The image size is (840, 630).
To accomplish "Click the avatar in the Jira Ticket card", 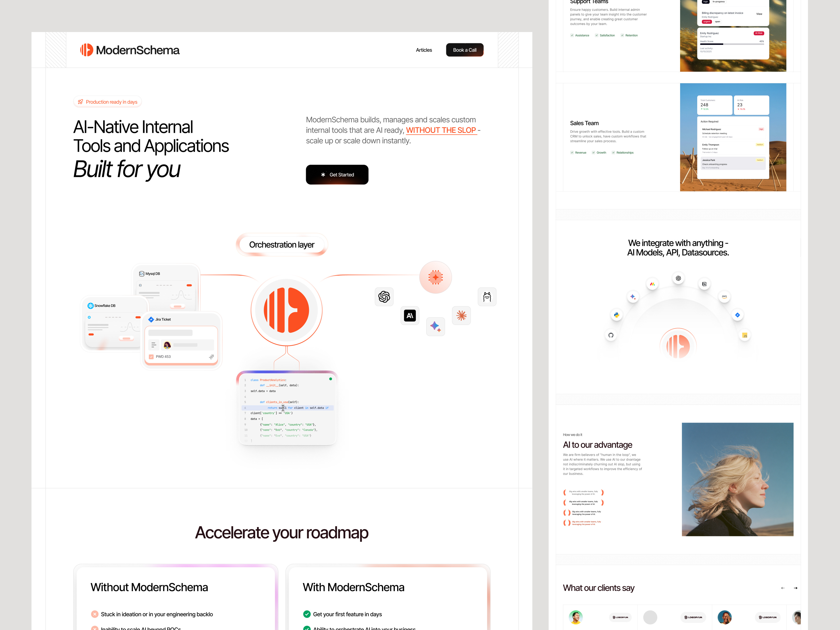I will (x=167, y=345).
